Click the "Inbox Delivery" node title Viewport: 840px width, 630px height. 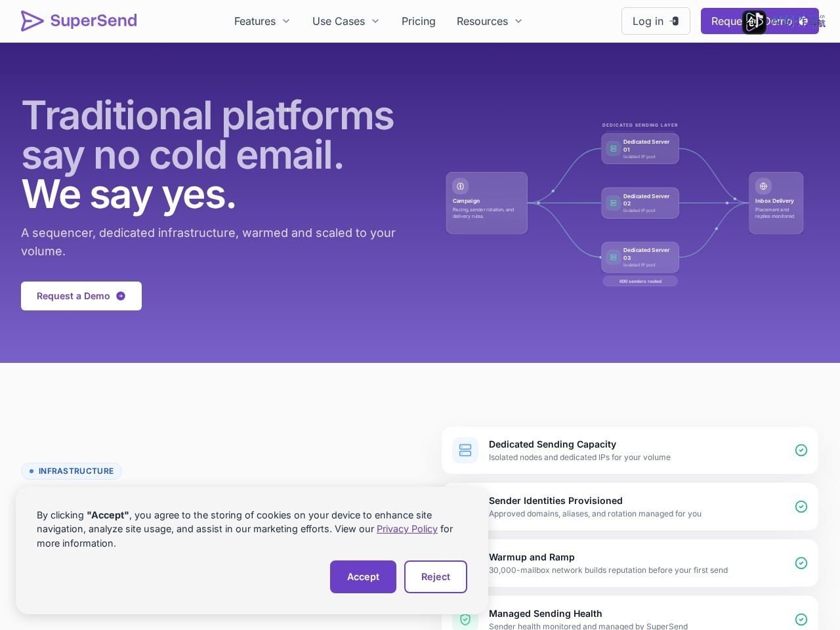click(x=774, y=201)
